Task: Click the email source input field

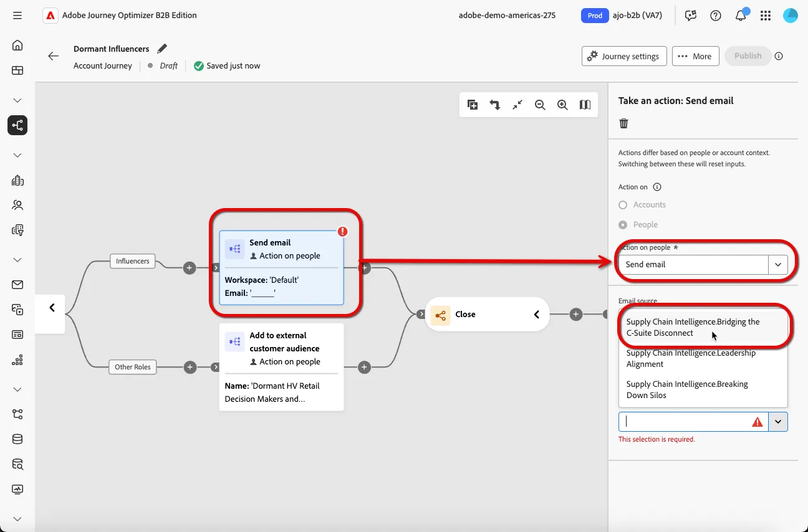Action: [x=693, y=422]
